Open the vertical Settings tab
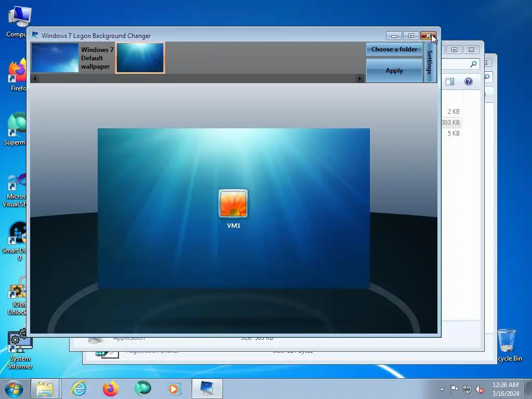 tap(430, 62)
